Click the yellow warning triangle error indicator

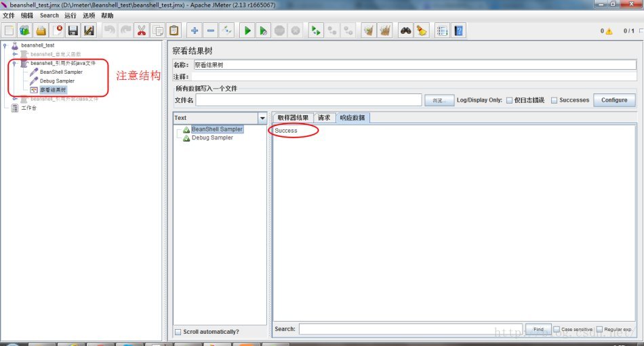pos(609,31)
